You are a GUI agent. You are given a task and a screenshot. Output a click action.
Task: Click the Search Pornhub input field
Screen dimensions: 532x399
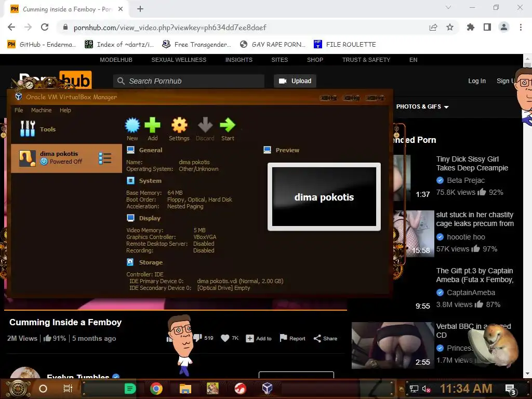(189, 81)
